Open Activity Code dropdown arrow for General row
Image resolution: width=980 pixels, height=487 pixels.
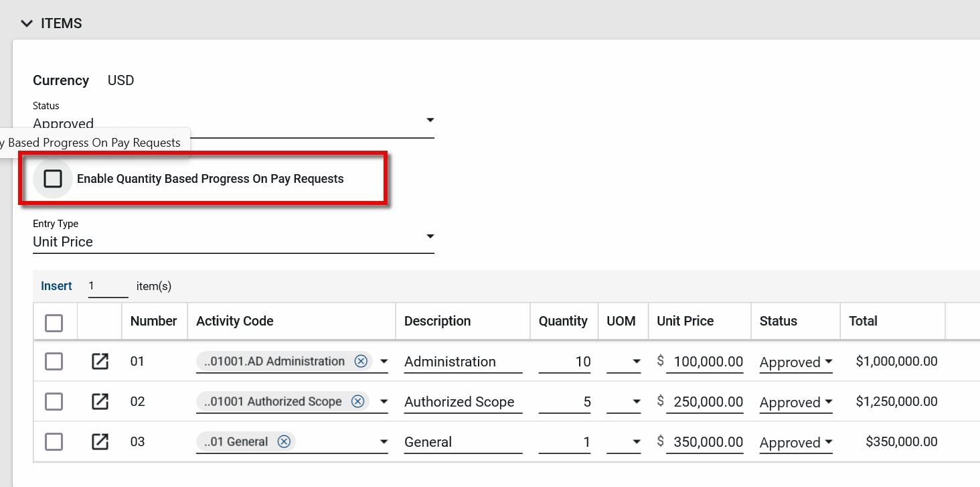[384, 442]
